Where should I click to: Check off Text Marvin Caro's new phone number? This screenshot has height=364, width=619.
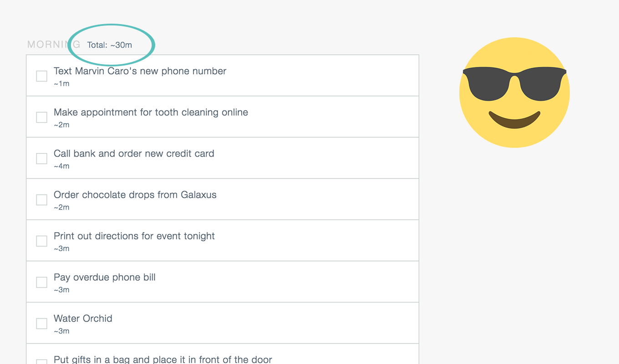pyautogui.click(x=41, y=76)
